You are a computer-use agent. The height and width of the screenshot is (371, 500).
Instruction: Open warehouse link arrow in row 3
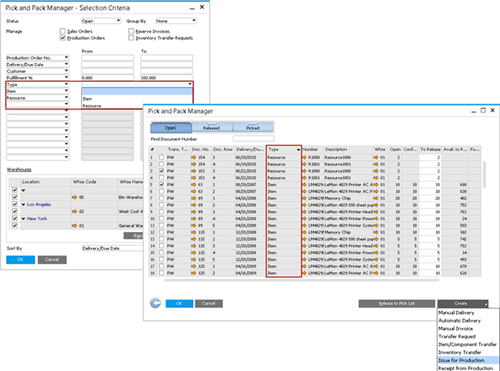(x=376, y=171)
